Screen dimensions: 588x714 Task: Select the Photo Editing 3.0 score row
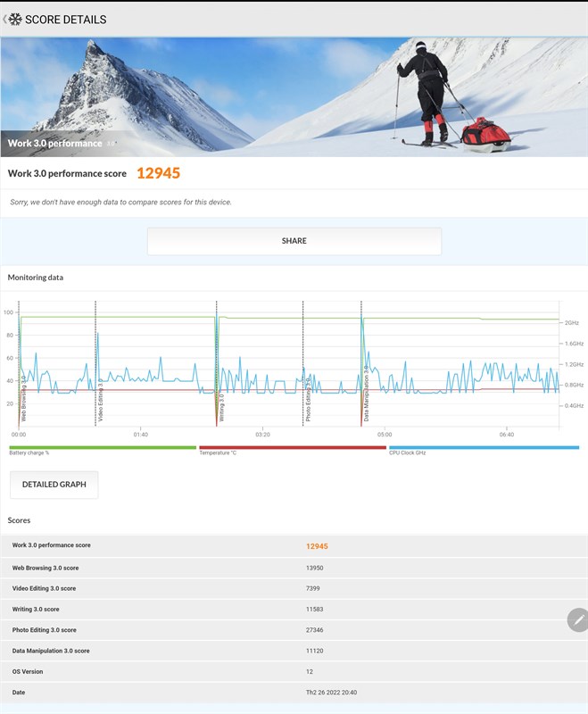(294, 630)
